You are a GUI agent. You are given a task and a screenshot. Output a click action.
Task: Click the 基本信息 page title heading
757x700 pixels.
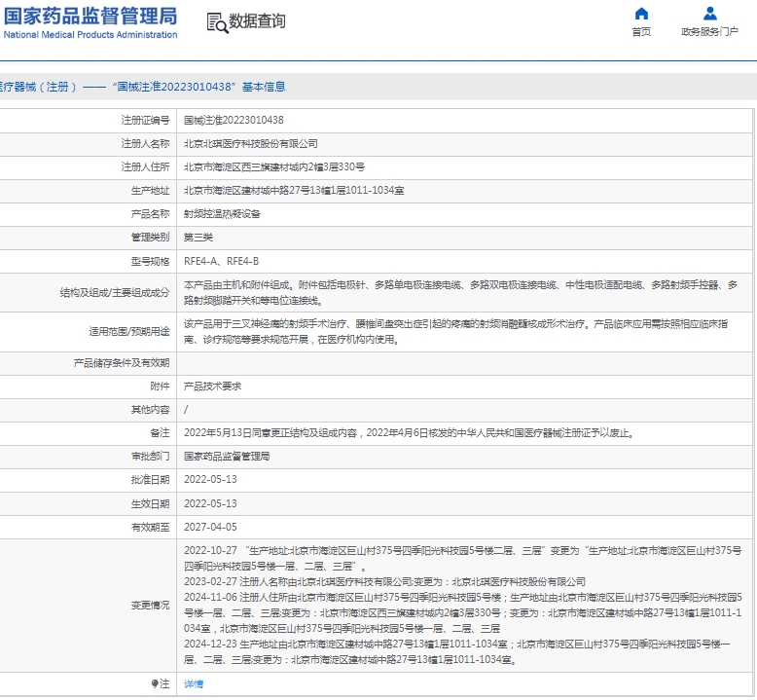(x=143, y=87)
